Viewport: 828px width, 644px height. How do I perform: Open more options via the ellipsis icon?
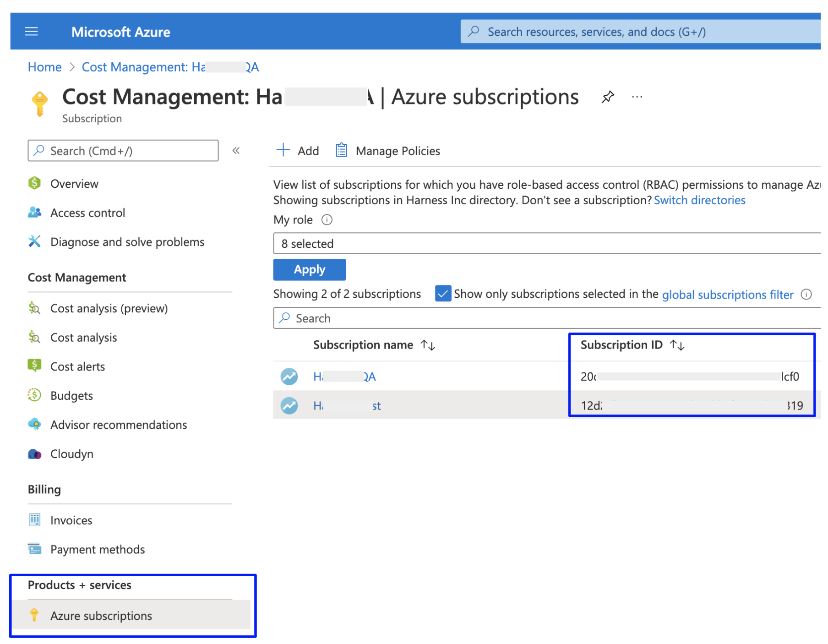click(x=637, y=97)
